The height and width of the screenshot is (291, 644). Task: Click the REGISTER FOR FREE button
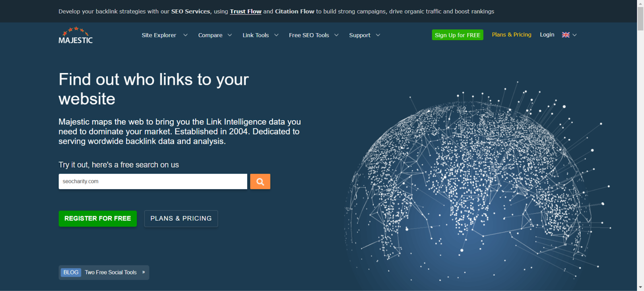(x=98, y=219)
